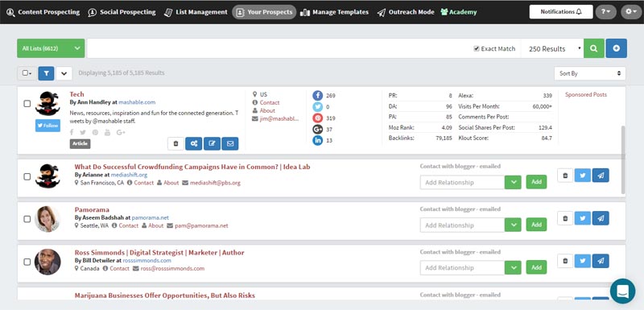644x310 pixels.
Task: Open the Pamorama title link
Action: (92, 210)
